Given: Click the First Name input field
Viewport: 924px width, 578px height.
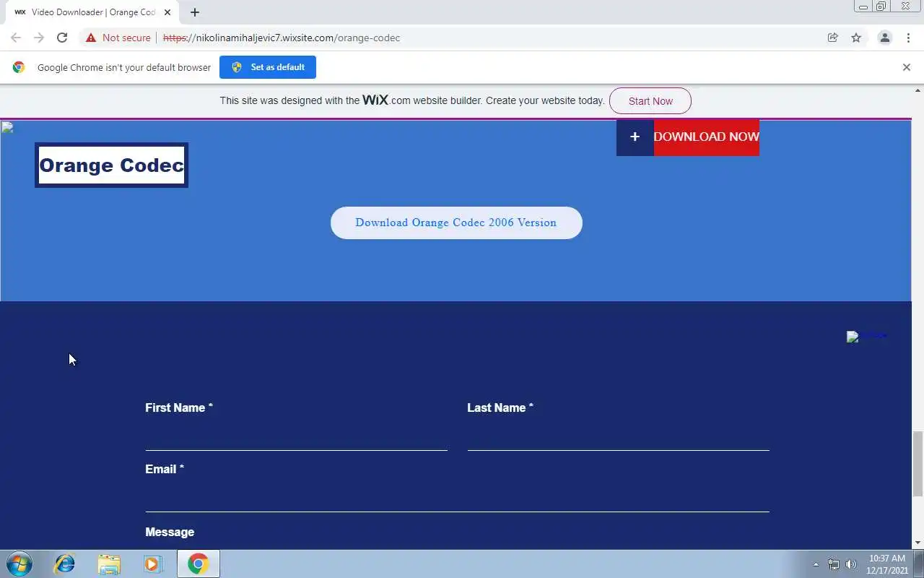Looking at the screenshot, I should (296, 436).
